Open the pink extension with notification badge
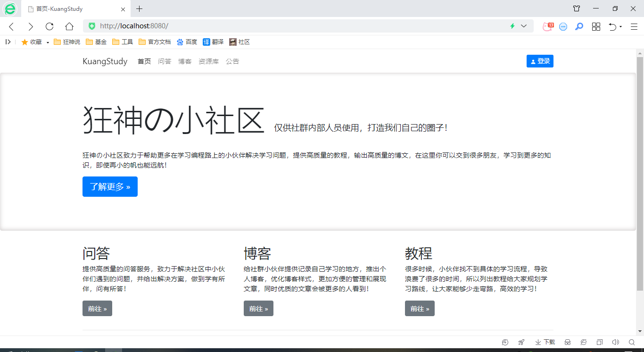The height and width of the screenshot is (352, 644). coord(547,26)
